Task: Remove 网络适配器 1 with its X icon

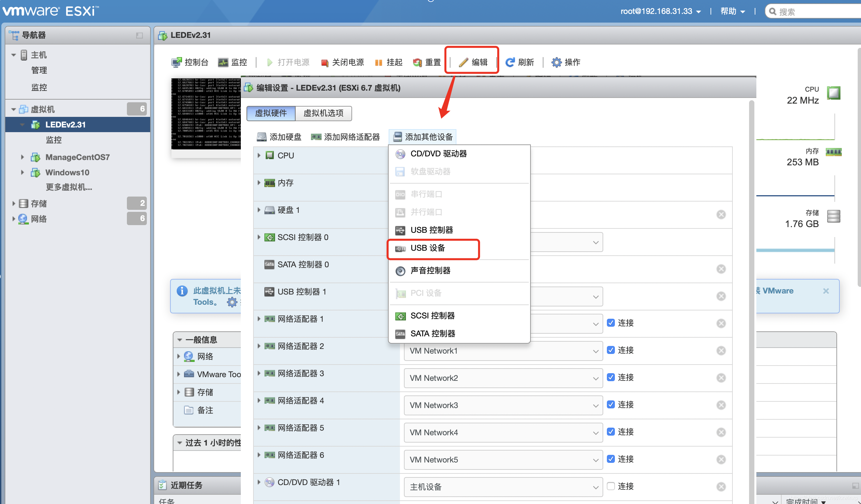Action: point(721,323)
